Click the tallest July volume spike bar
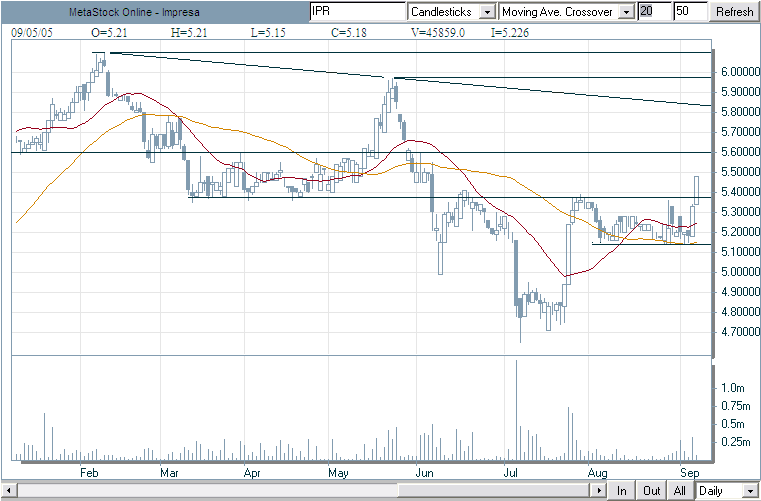761x501 pixels. (x=516, y=410)
